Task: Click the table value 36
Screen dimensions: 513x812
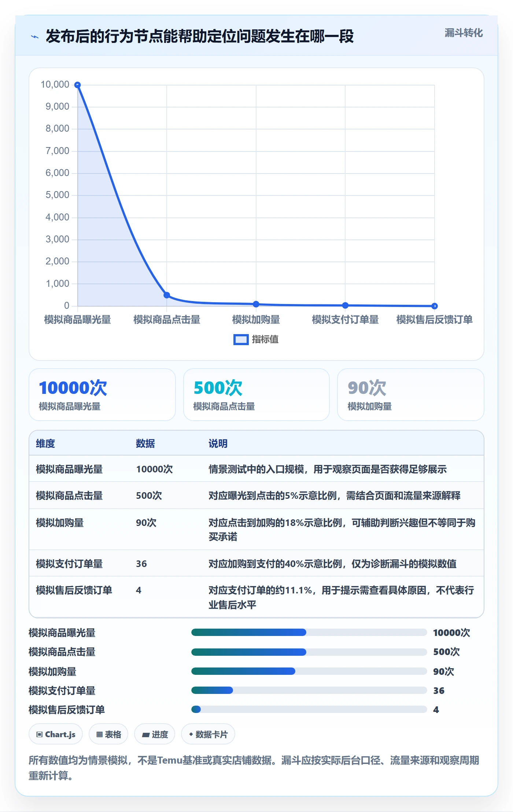Action: pos(141,564)
